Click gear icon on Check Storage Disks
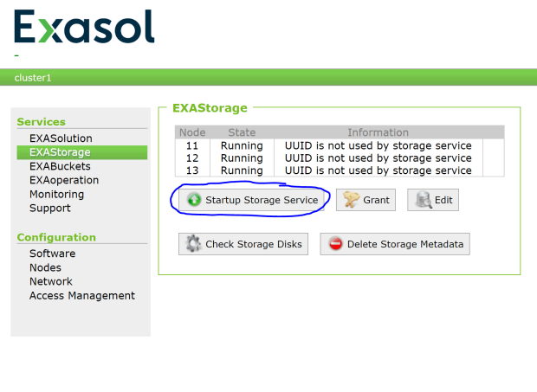Screen dimensions: 537x392 click(193, 244)
